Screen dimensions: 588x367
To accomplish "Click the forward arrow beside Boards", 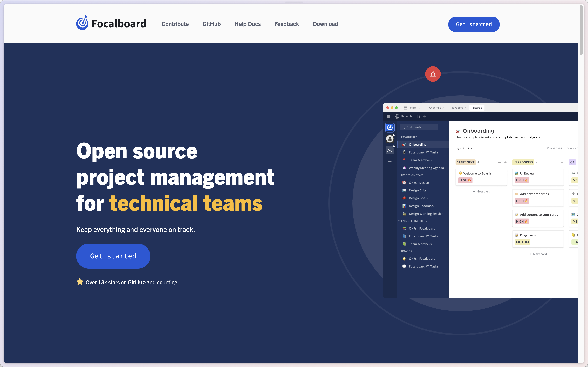I will 425,116.
